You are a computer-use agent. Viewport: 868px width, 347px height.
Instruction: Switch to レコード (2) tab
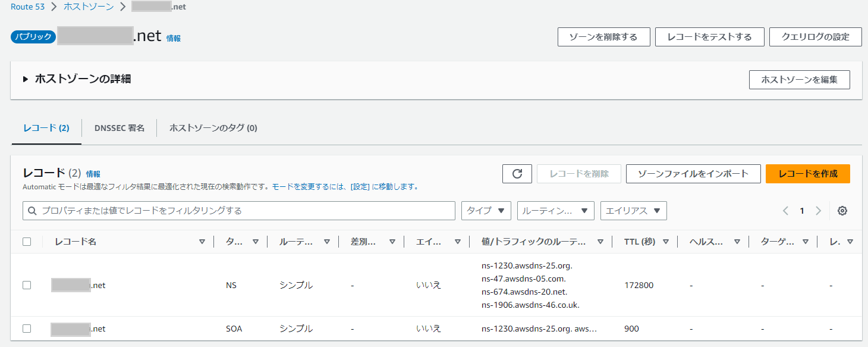(x=46, y=128)
